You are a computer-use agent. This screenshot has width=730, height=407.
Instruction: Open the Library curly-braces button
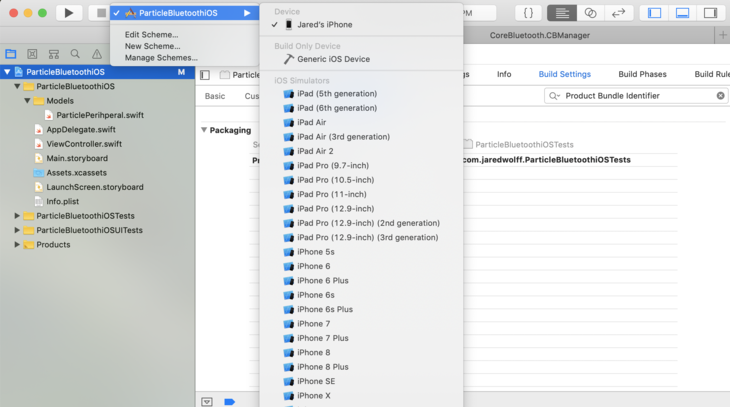[x=528, y=13]
